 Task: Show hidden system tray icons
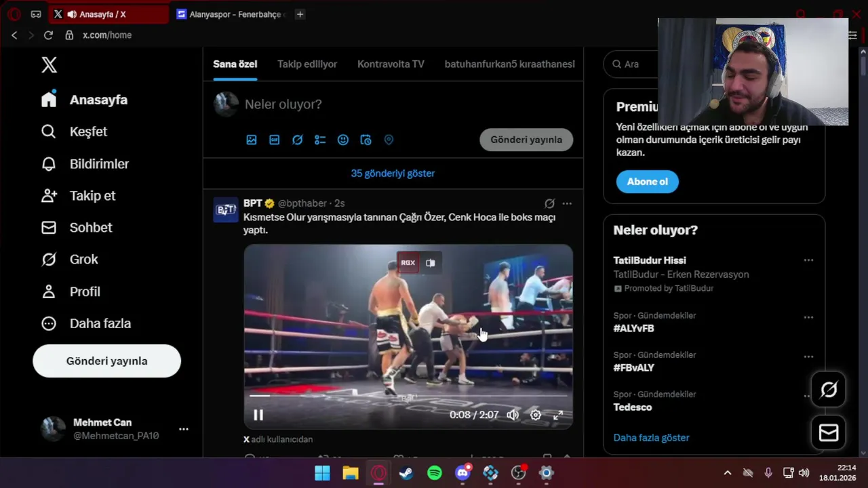728,473
